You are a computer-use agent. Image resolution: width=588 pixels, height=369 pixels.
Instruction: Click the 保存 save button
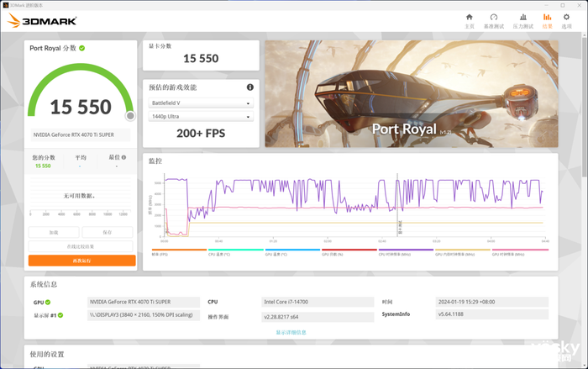[x=108, y=232]
